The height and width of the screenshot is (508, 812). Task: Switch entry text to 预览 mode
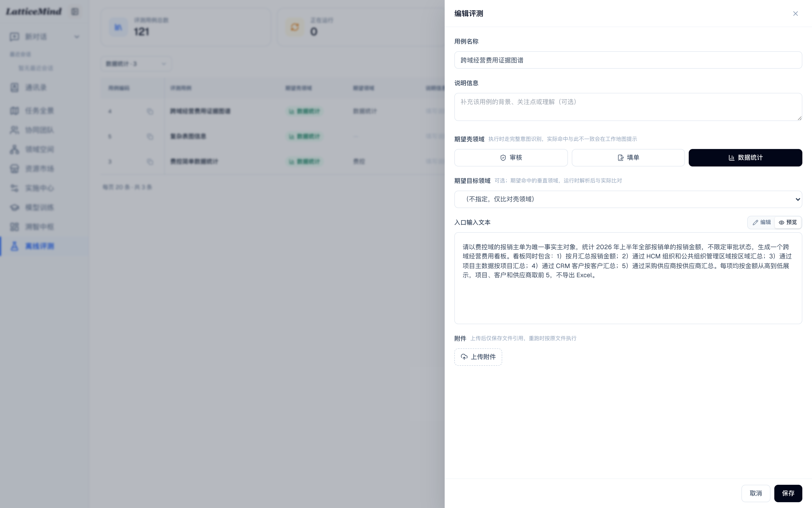[x=788, y=222]
